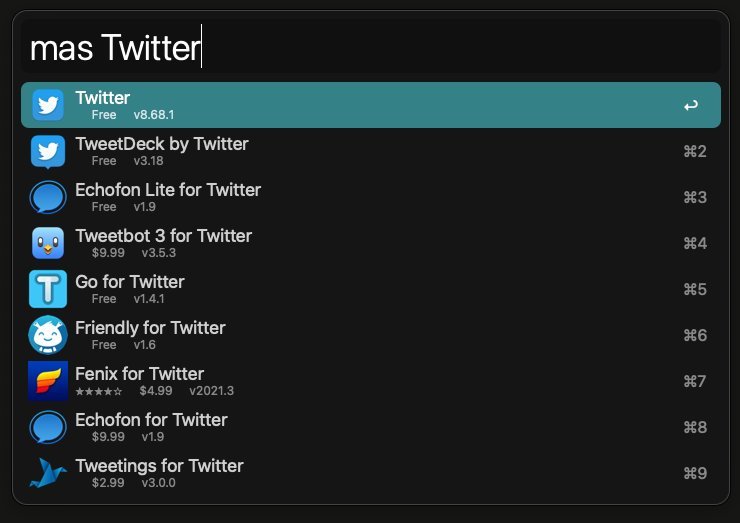The image size is (740, 523).
Task: Click the Tweetings origami bird icon
Action: coord(48,473)
